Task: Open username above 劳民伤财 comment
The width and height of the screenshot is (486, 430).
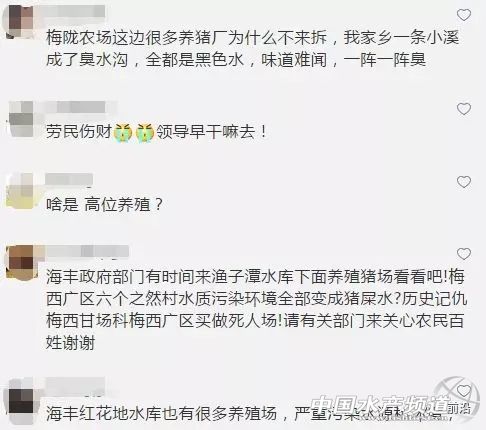Action: pyautogui.click(x=80, y=107)
